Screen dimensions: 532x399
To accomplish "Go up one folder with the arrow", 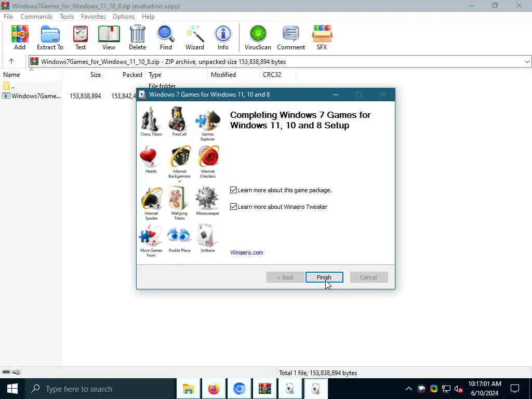I will click(x=11, y=61).
